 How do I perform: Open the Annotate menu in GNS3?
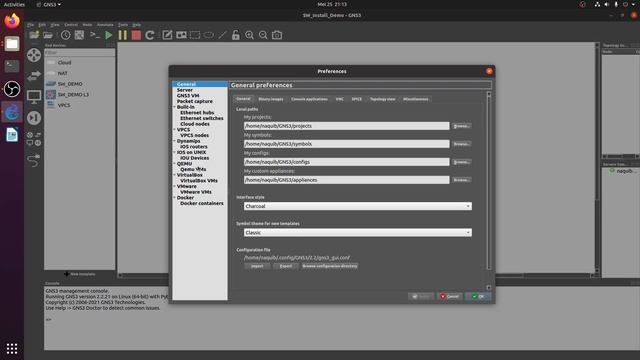(105, 25)
